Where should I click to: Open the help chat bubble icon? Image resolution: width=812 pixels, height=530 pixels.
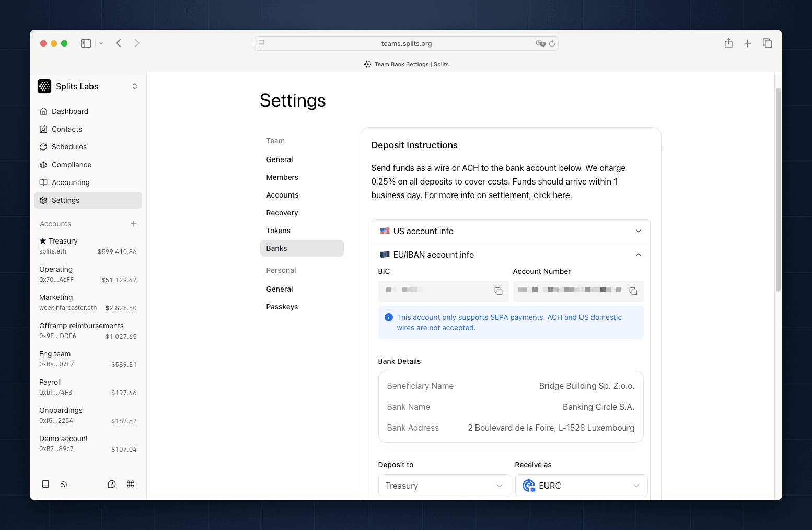[111, 484]
